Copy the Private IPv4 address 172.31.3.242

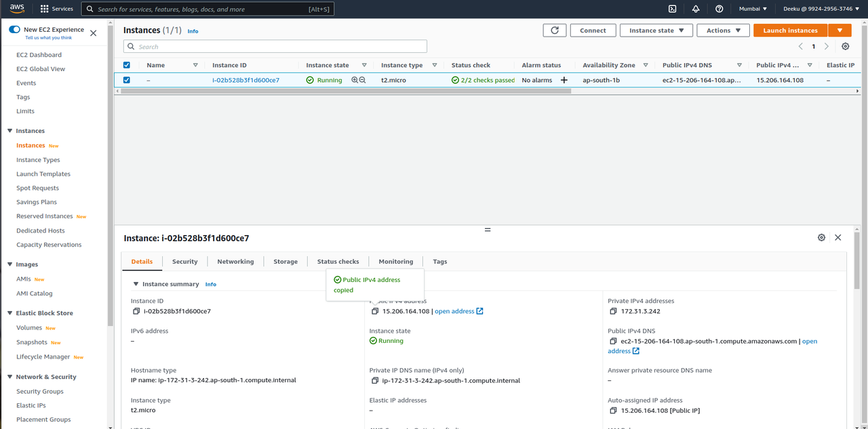tap(614, 312)
